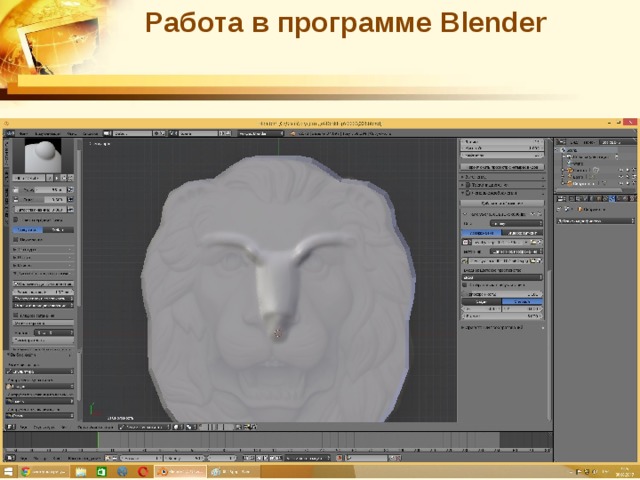This screenshot has width=640, height=480.
Task: Toggle checkbox under the color space dropdown
Action: pos(465,285)
